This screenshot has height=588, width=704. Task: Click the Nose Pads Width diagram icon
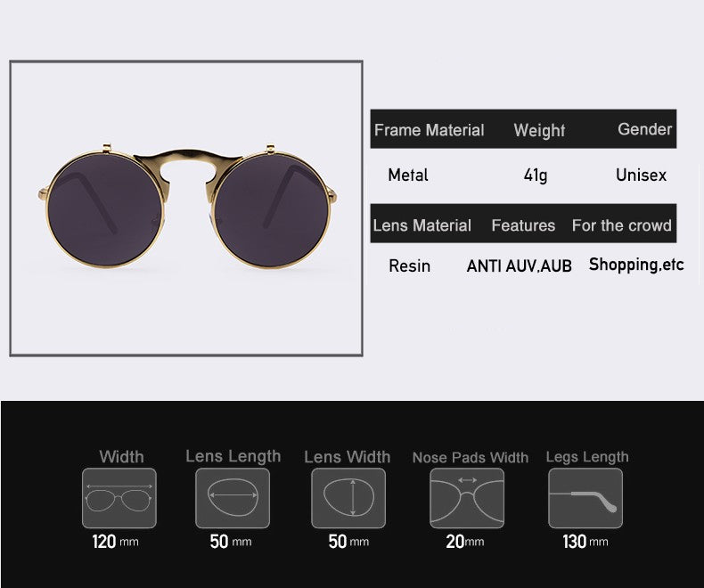point(467,498)
